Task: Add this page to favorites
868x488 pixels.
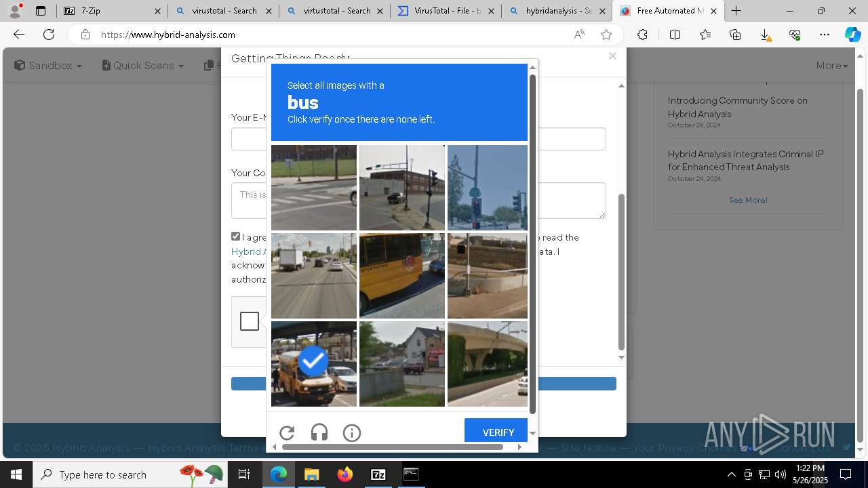Action: point(606,35)
